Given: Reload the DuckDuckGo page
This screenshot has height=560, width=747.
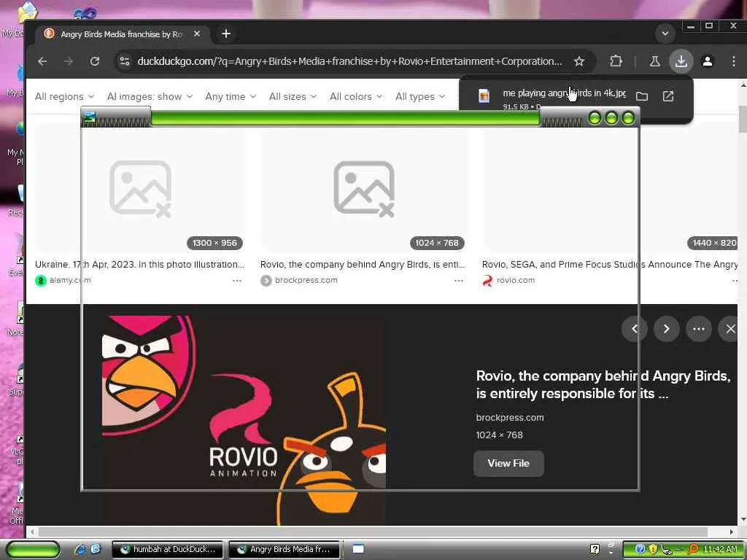Looking at the screenshot, I should pos(95,61).
